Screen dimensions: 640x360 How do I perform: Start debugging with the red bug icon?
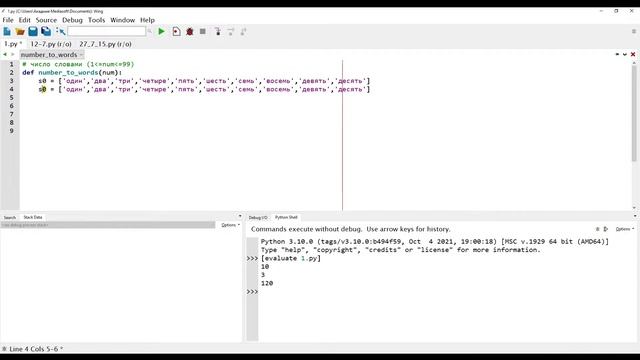(190, 31)
